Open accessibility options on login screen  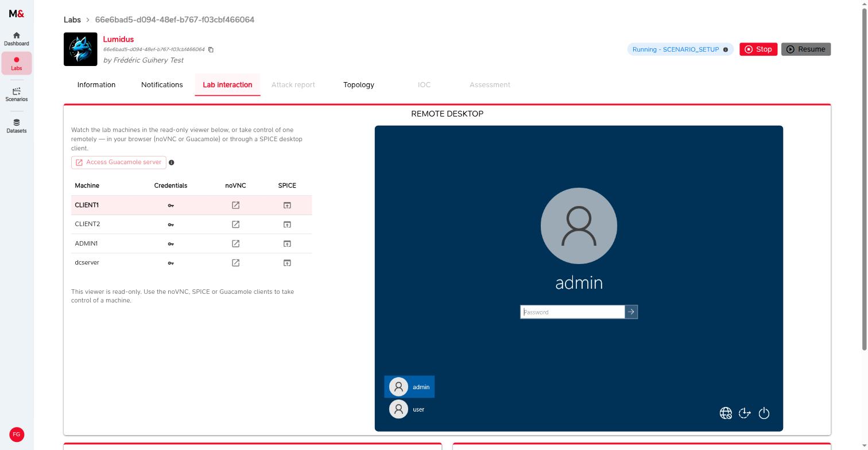click(x=745, y=413)
